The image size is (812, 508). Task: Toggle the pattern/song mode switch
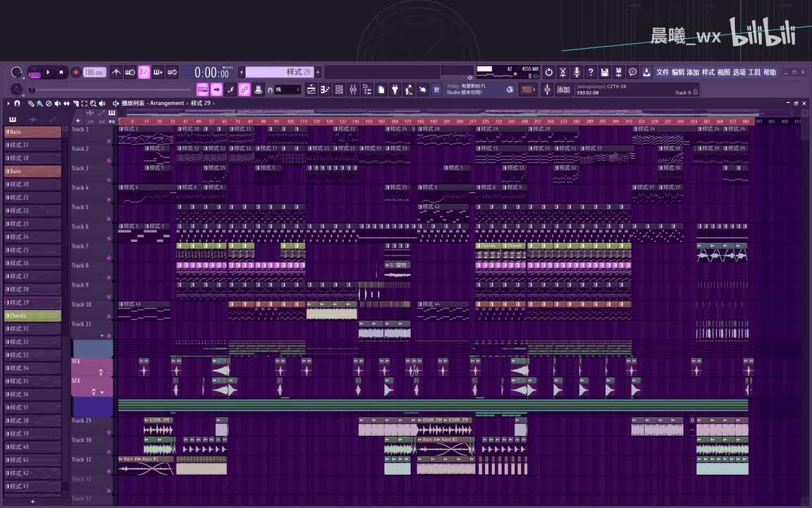(35, 73)
